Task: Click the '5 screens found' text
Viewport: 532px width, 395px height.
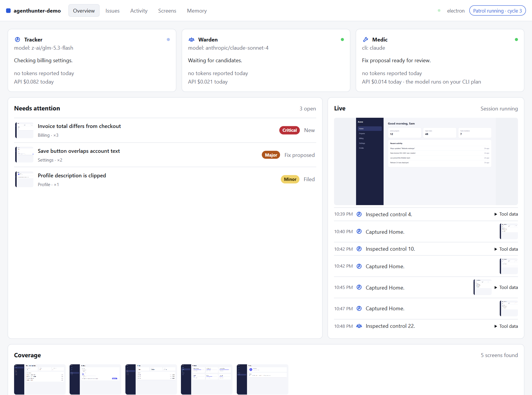Action: [x=499, y=355]
